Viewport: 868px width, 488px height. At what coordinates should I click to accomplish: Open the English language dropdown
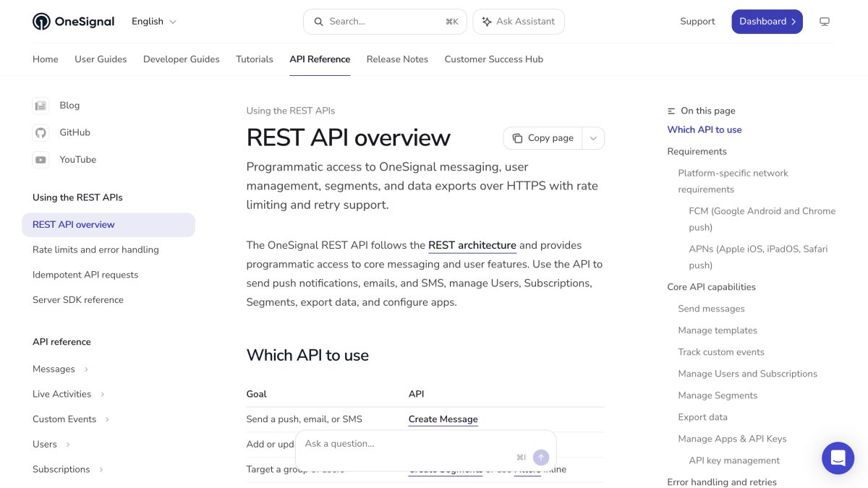(x=154, y=22)
